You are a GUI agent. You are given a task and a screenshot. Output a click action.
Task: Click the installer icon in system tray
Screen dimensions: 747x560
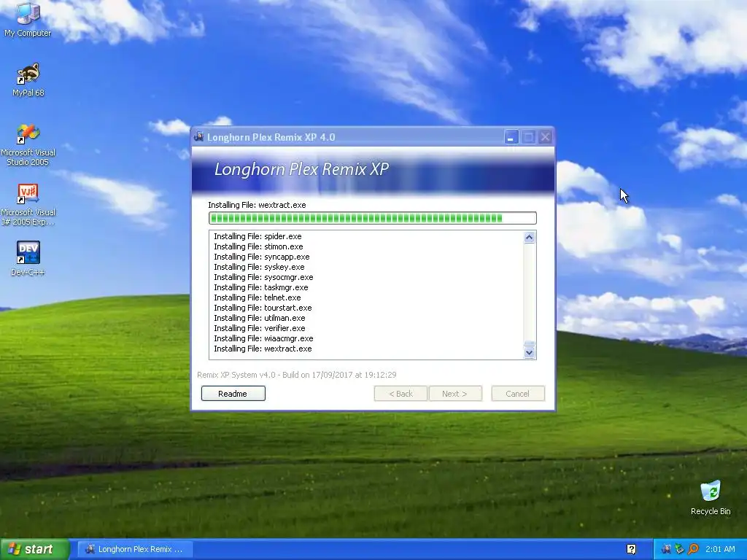(x=666, y=549)
